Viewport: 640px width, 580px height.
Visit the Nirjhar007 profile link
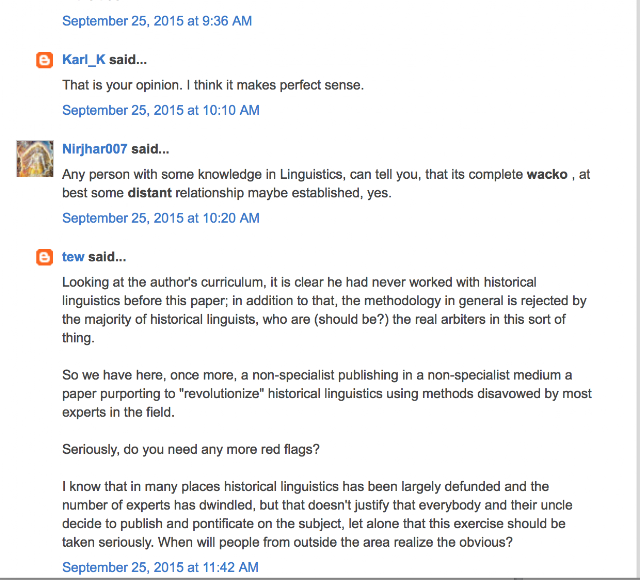point(94,149)
